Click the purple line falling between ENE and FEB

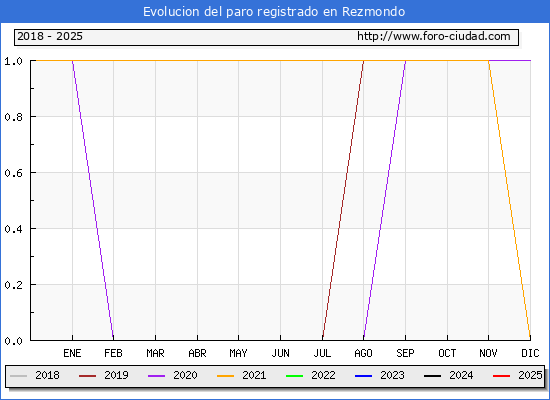click(93, 200)
